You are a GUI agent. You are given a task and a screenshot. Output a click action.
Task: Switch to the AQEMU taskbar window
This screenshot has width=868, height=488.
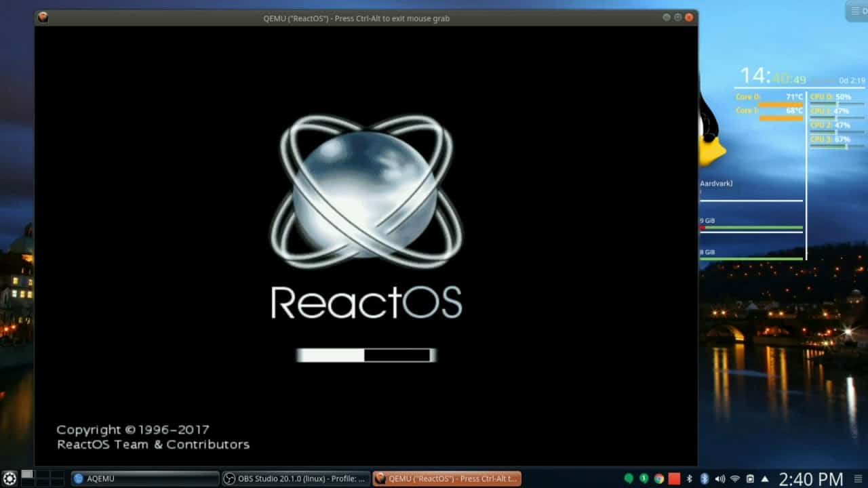(x=145, y=479)
